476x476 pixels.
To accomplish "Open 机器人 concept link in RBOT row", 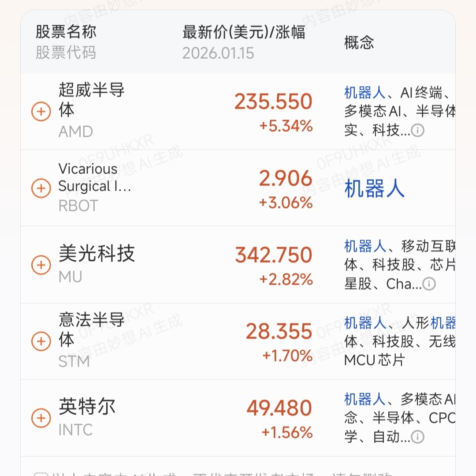I will (x=374, y=188).
